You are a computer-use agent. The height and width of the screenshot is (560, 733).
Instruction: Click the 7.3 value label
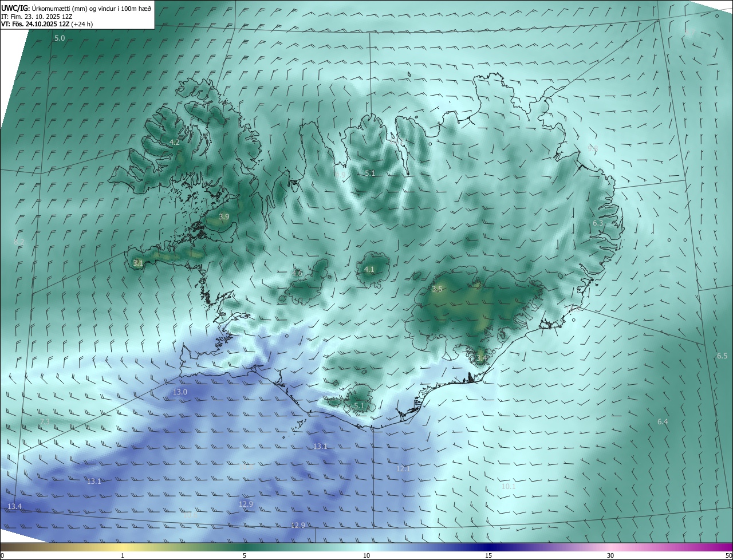pos(45,422)
